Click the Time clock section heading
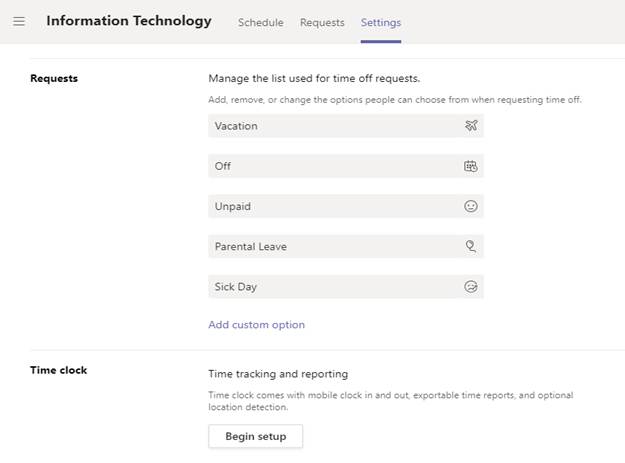The width and height of the screenshot is (625, 463). click(58, 370)
